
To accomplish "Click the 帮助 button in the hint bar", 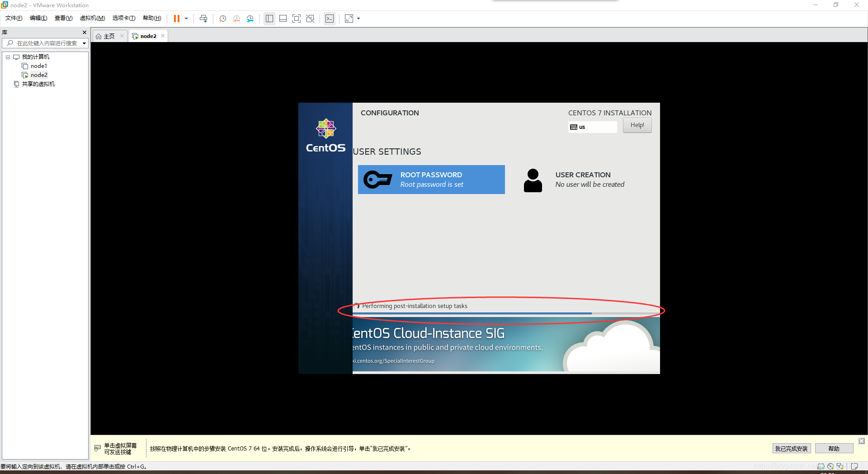I will point(834,449).
